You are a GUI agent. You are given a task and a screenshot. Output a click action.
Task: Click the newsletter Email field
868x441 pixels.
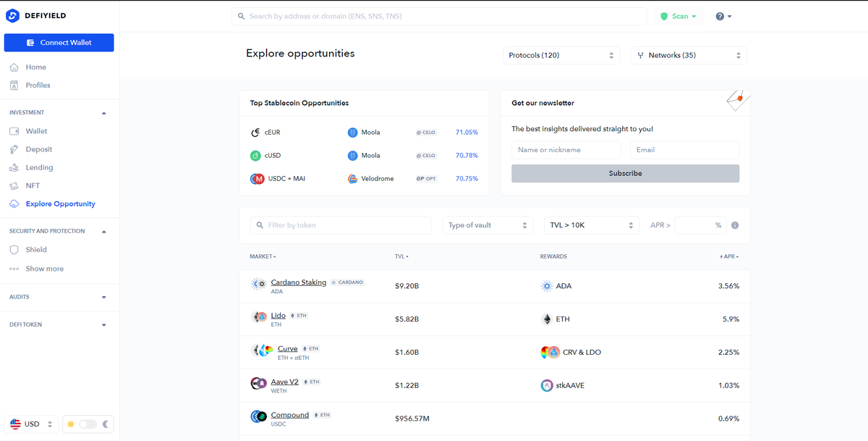[684, 150]
